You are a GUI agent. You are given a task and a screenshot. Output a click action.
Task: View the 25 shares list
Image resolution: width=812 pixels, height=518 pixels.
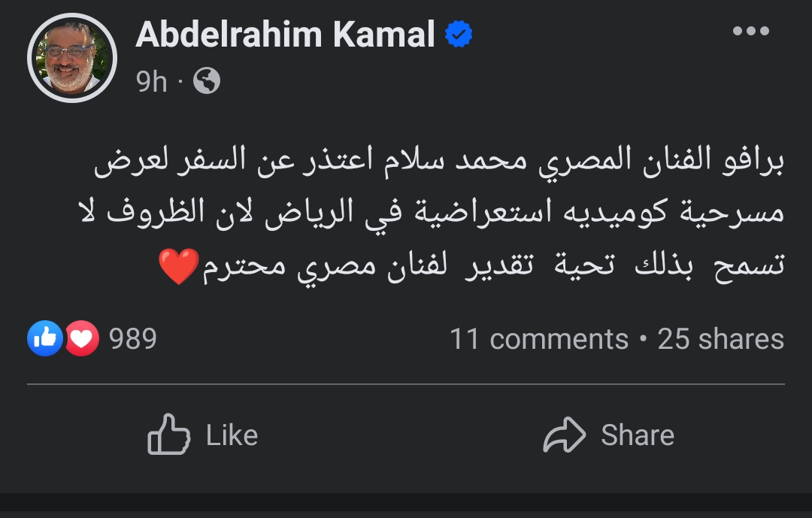pos(720,339)
